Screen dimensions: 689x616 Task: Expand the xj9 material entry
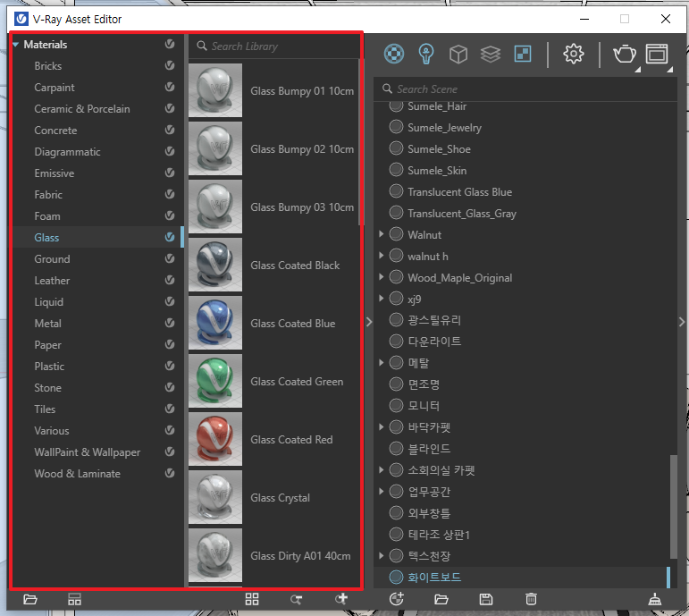381,299
